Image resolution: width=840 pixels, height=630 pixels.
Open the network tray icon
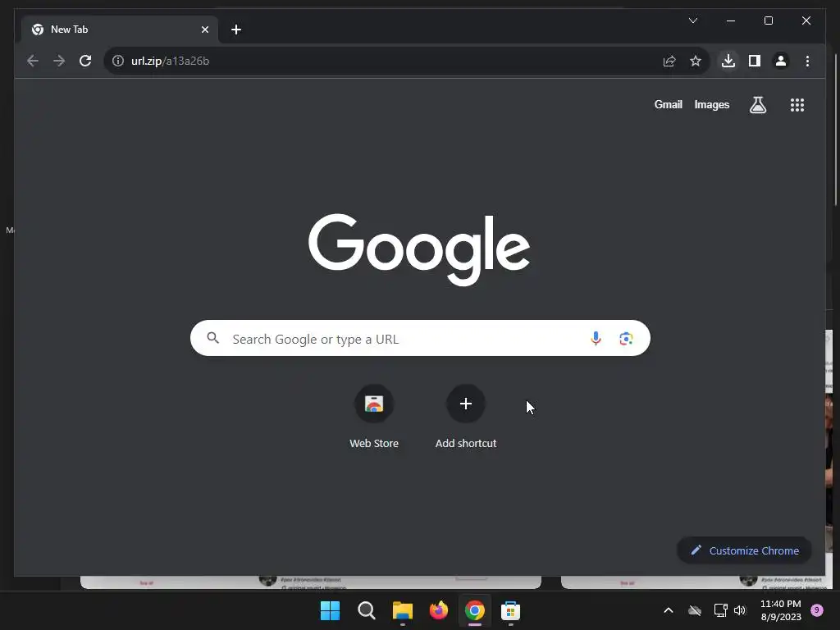[720, 610]
